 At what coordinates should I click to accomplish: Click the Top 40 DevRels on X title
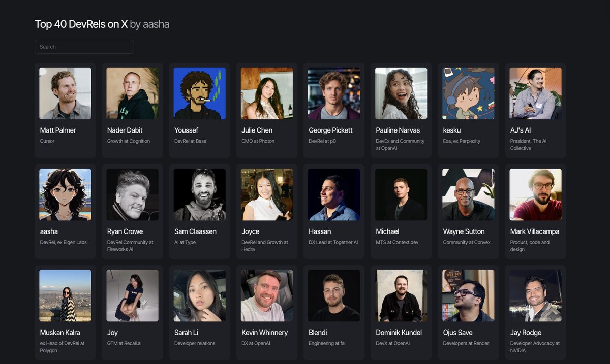pyautogui.click(x=81, y=24)
